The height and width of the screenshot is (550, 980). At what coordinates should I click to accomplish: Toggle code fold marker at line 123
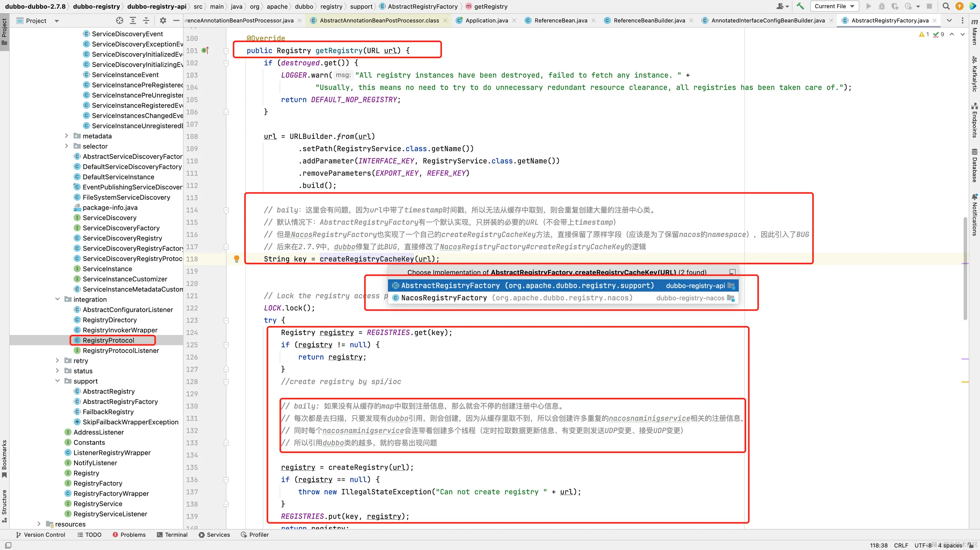click(x=226, y=320)
